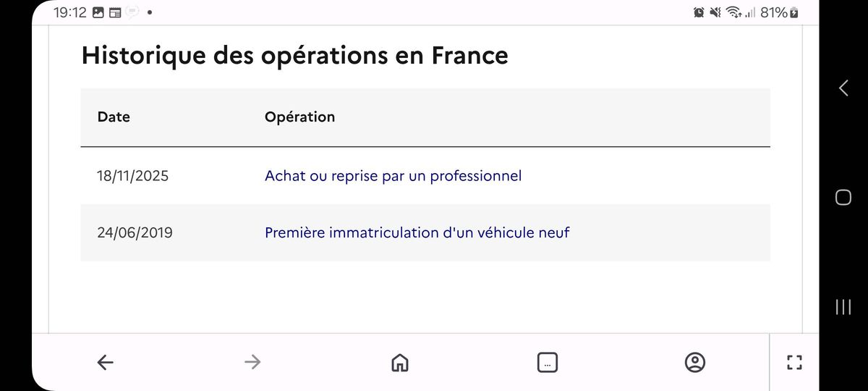The height and width of the screenshot is (391, 868).
Task: Tap the alarm icon in status bar
Action: pyautogui.click(x=699, y=12)
